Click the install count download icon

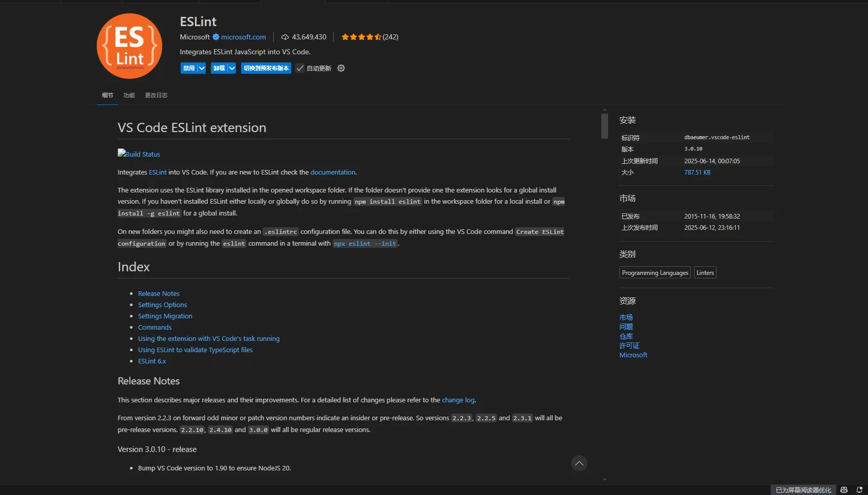click(x=285, y=37)
